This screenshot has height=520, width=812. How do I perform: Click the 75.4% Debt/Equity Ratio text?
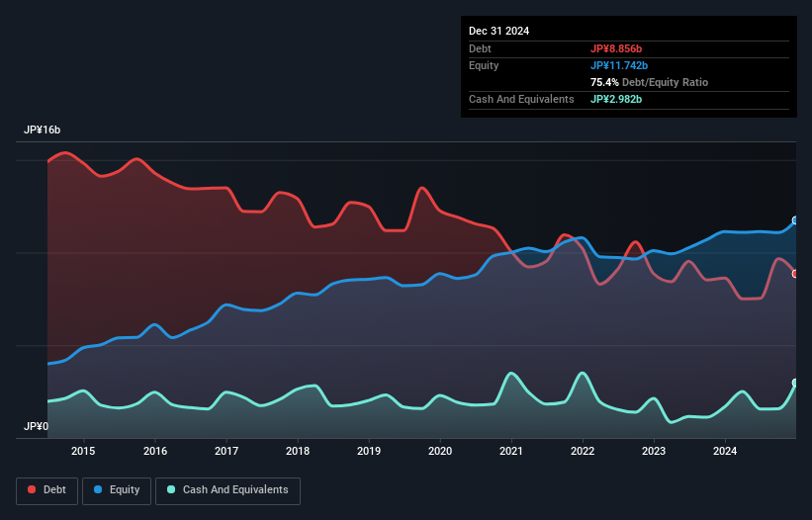tap(649, 82)
